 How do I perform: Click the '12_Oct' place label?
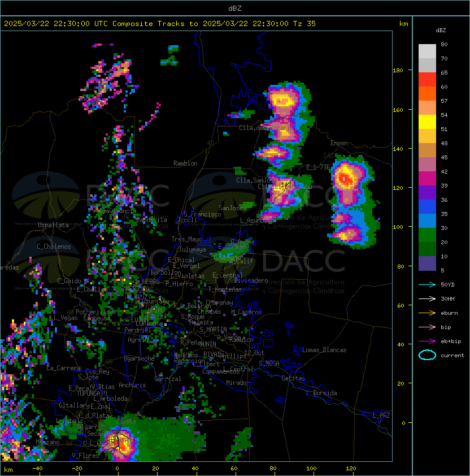click(254, 353)
